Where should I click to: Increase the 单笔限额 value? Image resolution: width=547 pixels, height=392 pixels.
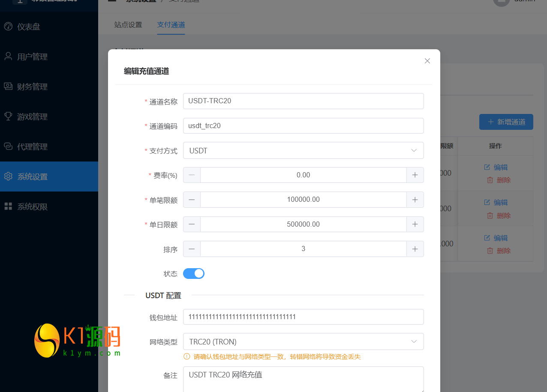pos(415,200)
